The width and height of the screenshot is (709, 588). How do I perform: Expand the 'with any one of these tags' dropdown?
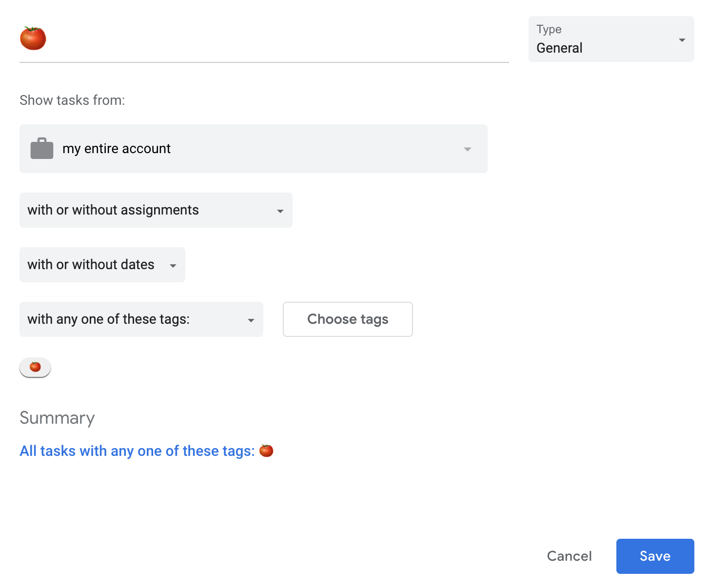pos(251,320)
